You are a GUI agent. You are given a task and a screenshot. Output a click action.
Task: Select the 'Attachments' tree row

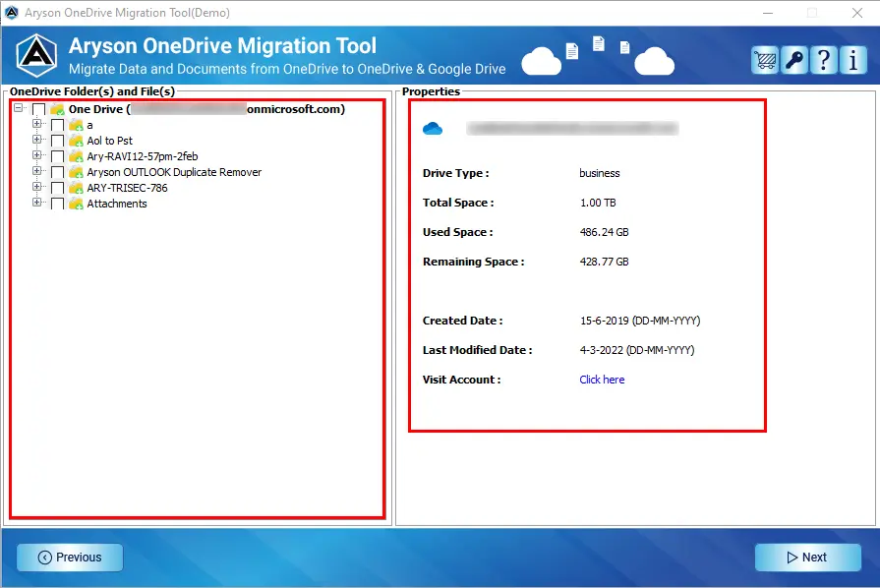click(117, 204)
